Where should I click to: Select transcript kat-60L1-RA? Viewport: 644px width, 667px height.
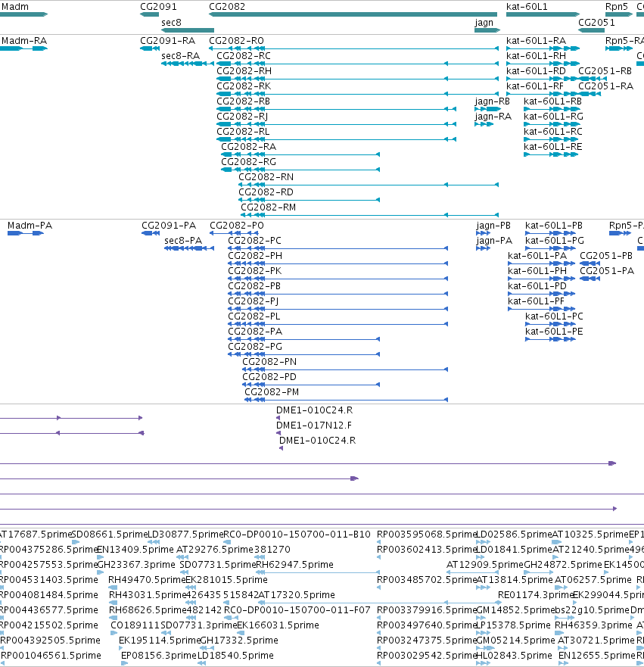pyautogui.click(x=536, y=41)
